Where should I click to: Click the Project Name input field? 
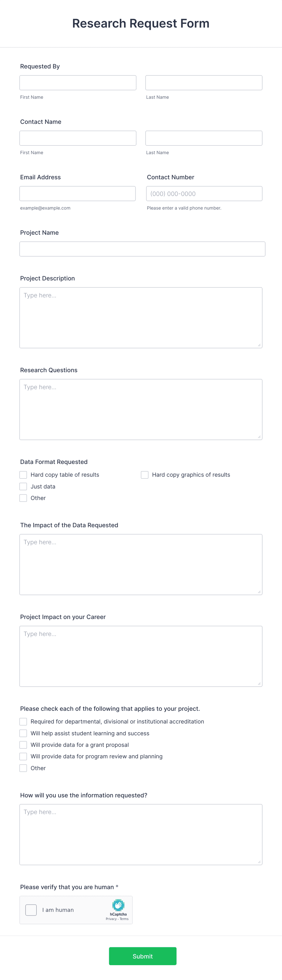(x=141, y=249)
